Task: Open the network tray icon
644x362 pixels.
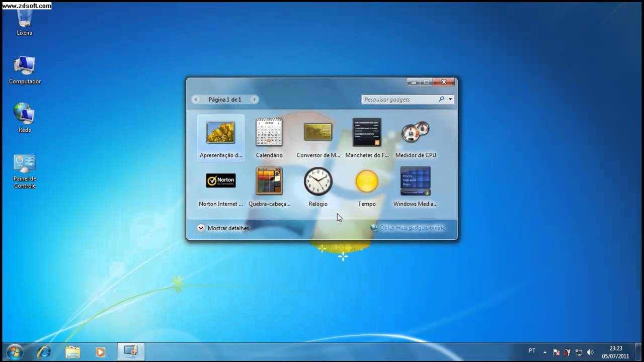Action: click(x=579, y=352)
